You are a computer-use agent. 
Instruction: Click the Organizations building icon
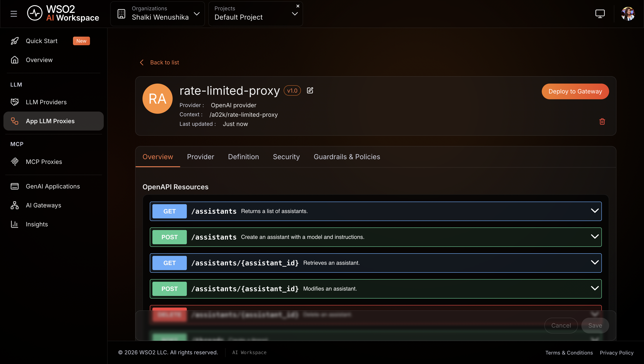click(121, 14)
